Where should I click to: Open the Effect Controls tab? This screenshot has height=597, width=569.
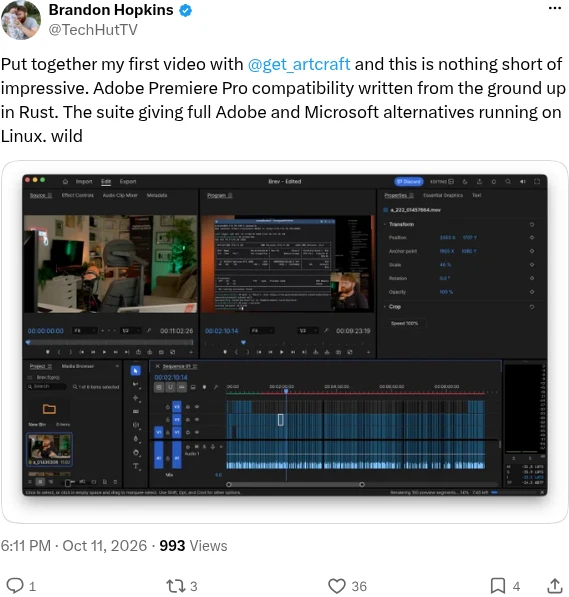click(x=77, y=195)
